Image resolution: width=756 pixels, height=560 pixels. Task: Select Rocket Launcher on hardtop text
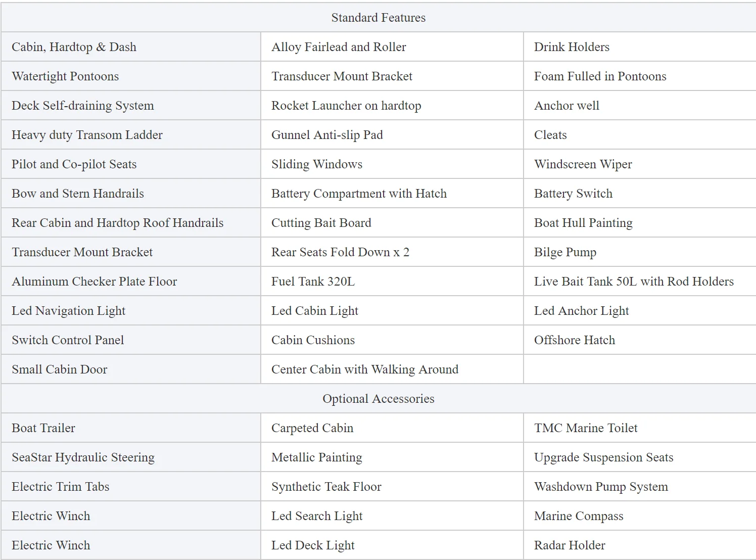(346, 106)
